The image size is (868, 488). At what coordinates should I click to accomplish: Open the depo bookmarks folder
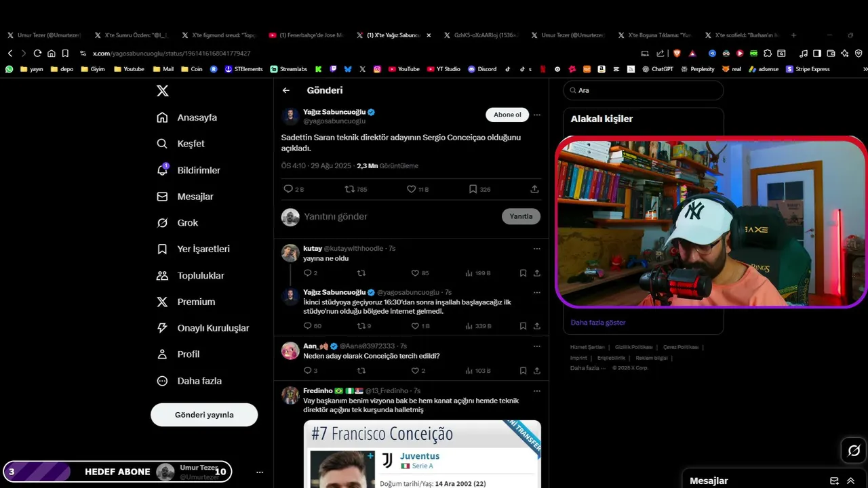[x=62, y=69]
